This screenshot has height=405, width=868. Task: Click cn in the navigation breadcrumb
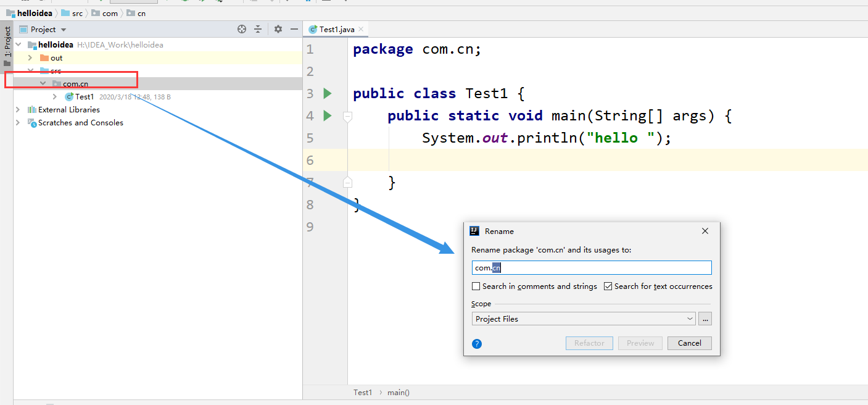pyautogui.click(x=136, y=13)
